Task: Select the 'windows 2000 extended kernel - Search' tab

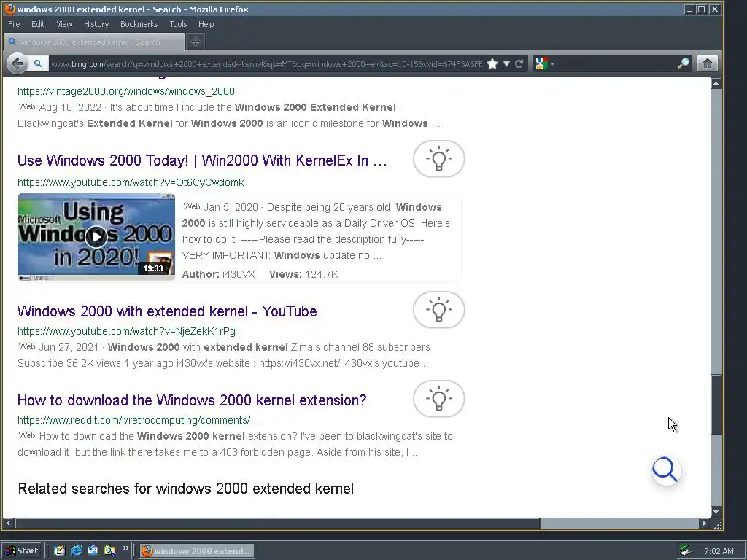Action: 93,42
